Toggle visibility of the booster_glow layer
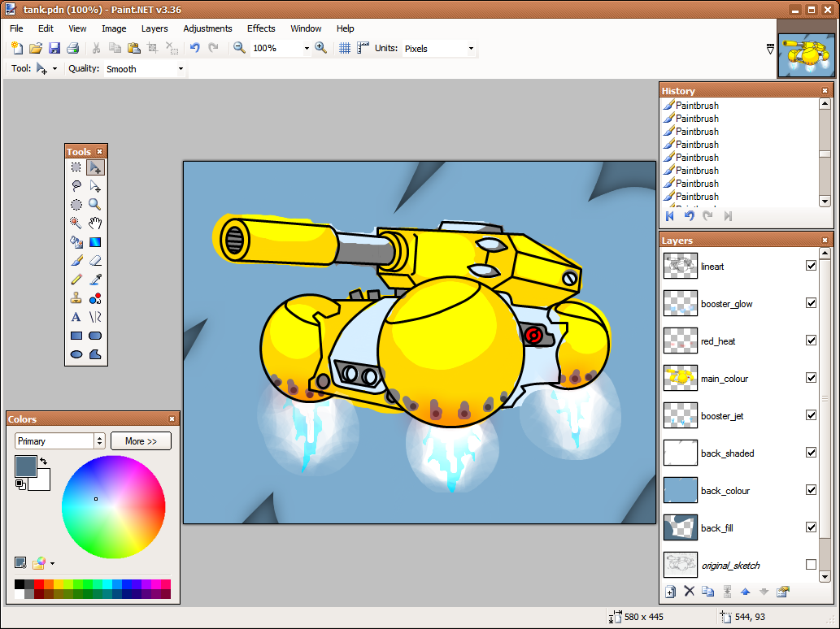 811,303
